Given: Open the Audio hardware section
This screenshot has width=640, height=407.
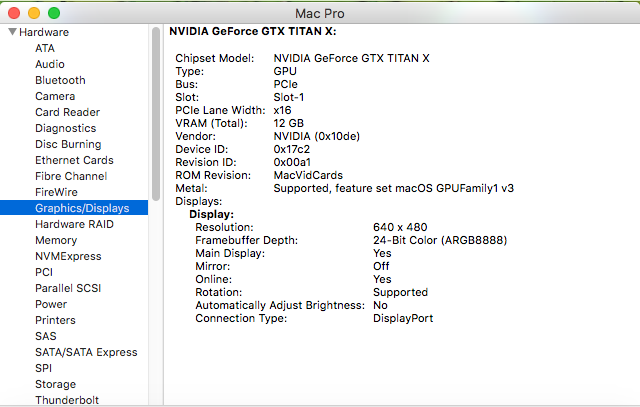Looking at the screenshot, I should click(x=50, y=64).
